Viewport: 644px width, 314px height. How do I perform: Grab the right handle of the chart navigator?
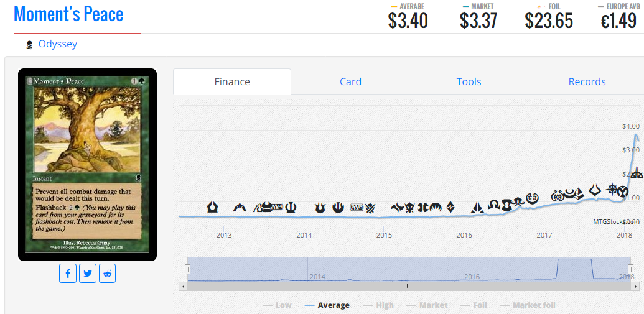630,269
